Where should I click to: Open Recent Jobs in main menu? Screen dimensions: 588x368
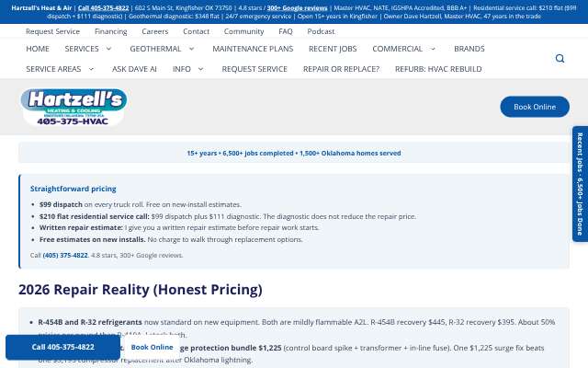pos(333,49)
